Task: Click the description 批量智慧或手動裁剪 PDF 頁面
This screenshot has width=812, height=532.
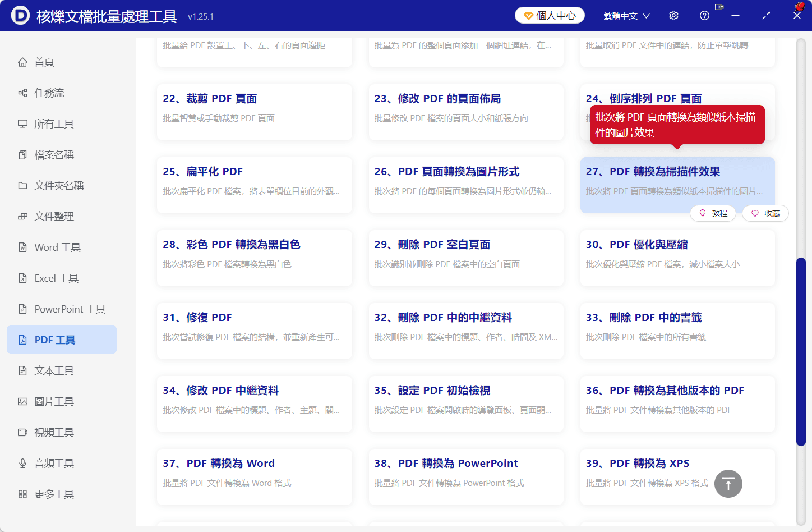Action: point(219,118)
